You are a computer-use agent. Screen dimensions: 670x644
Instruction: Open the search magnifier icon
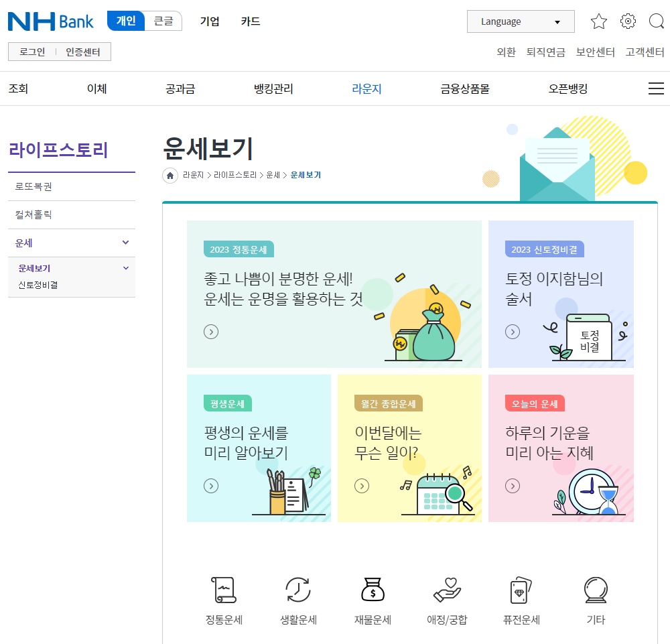pyautogui.click(x=656, y=21)
